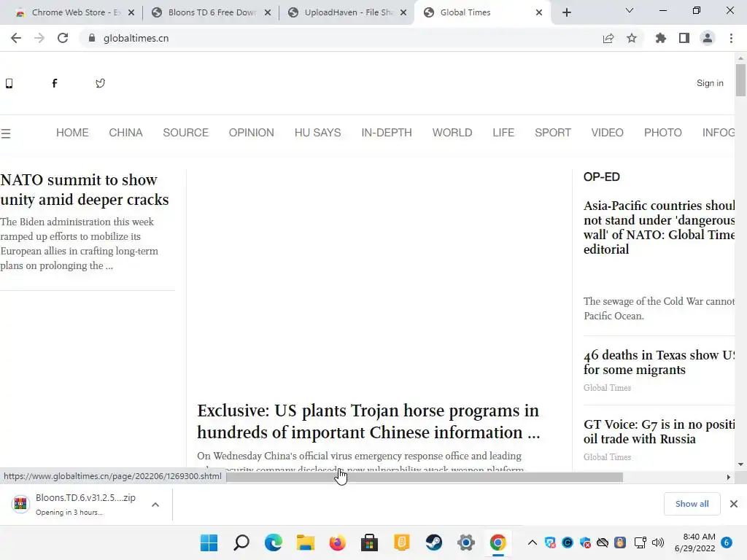Switch to the UploadHaven tab
Screen dimensions: 747x560
coord(347,12)
